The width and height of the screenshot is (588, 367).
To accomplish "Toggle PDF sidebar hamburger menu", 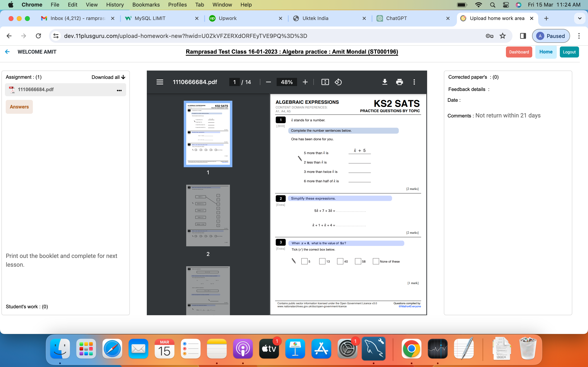I will click(160, 82).
